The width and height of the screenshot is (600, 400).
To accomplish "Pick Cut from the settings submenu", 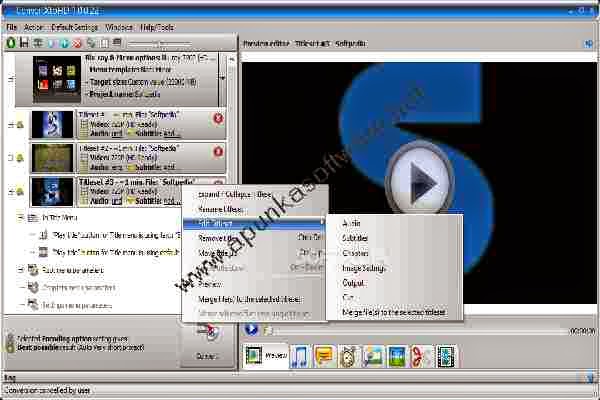I will [x=394, y=297].
